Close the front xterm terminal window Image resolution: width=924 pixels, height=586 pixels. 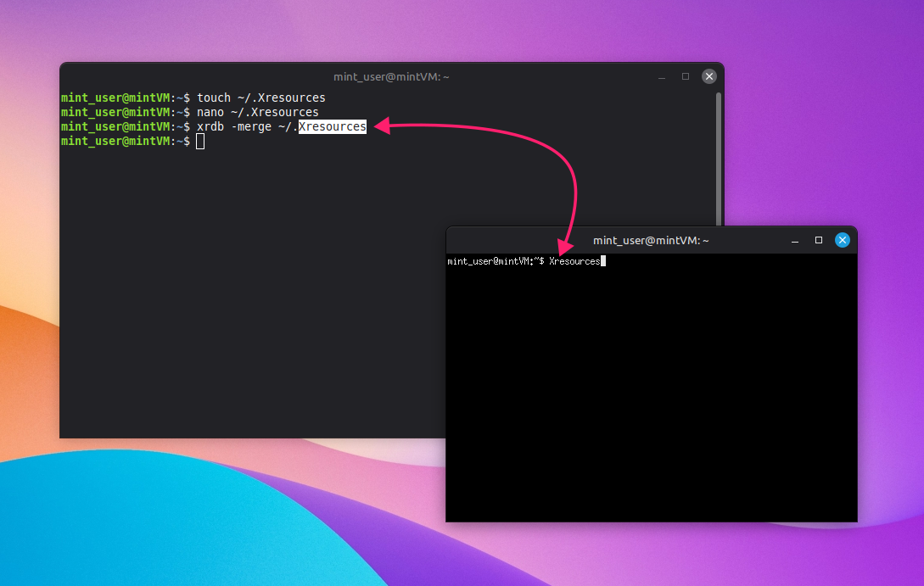842,240
